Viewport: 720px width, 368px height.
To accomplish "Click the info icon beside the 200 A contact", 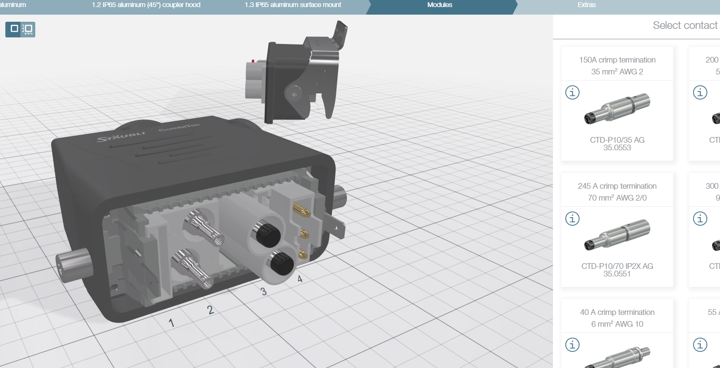I will click(700, 92).
